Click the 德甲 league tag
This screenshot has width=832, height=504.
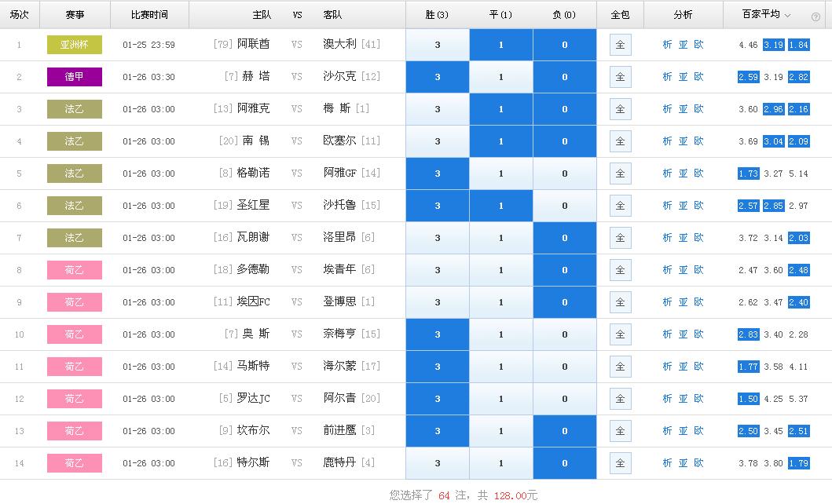[75, 77]
